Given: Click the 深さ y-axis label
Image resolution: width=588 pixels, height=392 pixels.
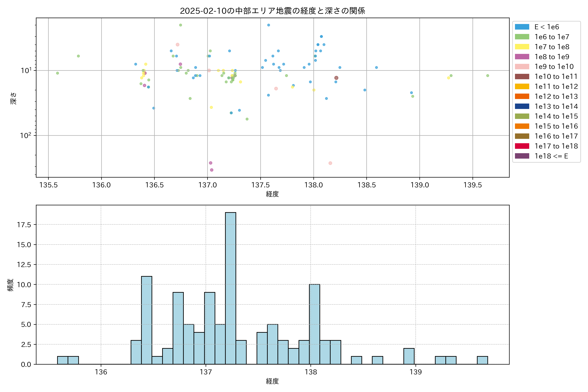Looking at the screenshot, I should (x=13, y=98).
